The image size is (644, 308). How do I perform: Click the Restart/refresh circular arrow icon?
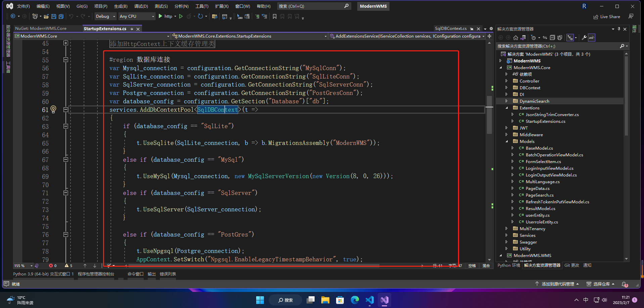click(200, 16)
